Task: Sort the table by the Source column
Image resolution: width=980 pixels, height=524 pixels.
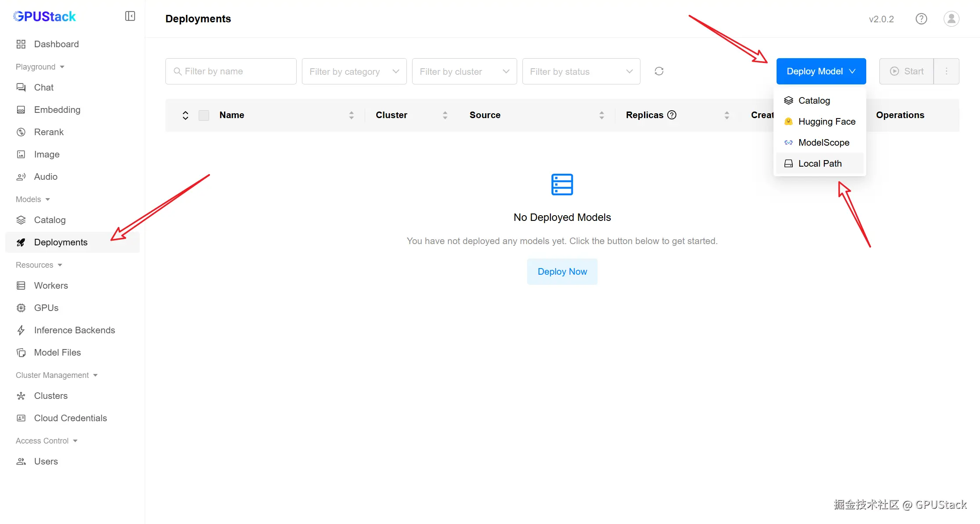Action: coord(602,115)
